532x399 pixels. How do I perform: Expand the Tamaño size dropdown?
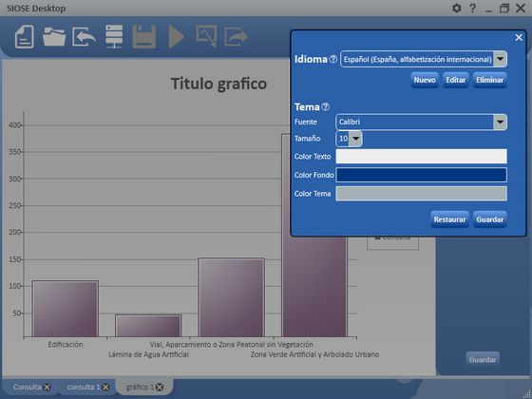(355, 139)
